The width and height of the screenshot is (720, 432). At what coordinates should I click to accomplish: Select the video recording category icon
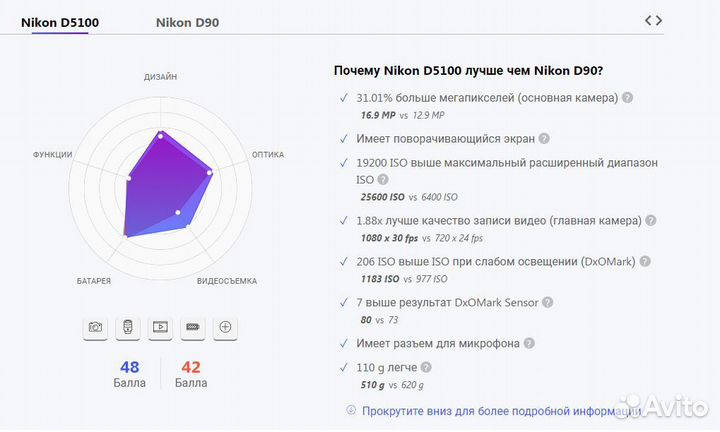pyautogui.click(x=160, y=327)
